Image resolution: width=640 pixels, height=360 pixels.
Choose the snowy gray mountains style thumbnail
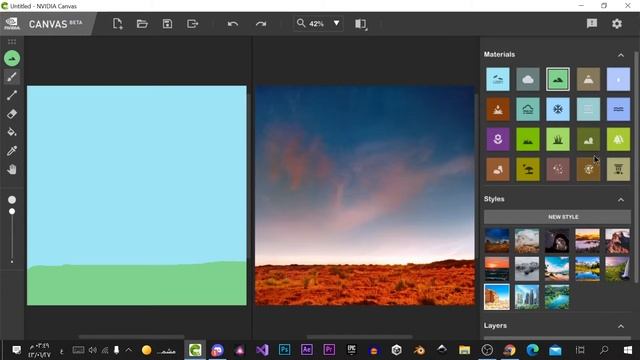click(527, 269)
